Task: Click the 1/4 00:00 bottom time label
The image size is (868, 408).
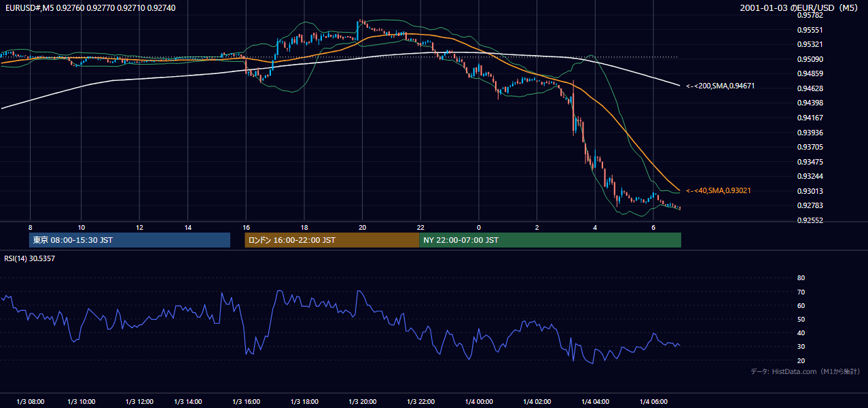Action: [479, 402]
